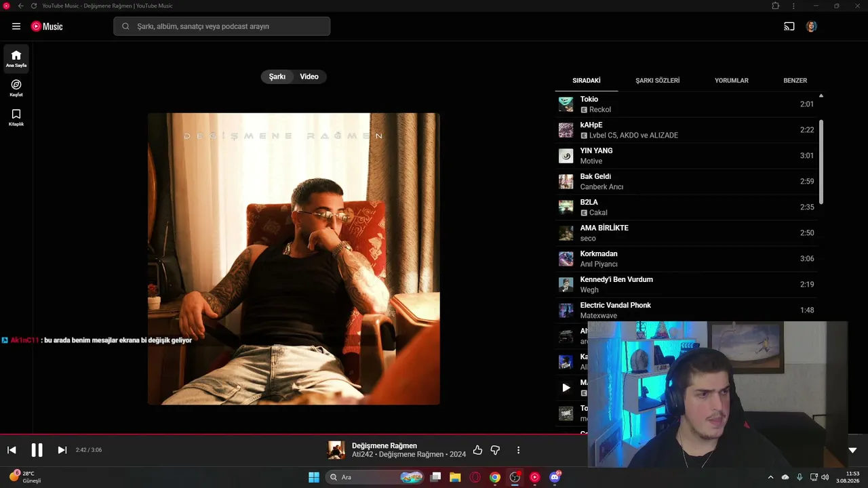
Task: Open artist link Reckol in queue
Action: coord(600,110)
